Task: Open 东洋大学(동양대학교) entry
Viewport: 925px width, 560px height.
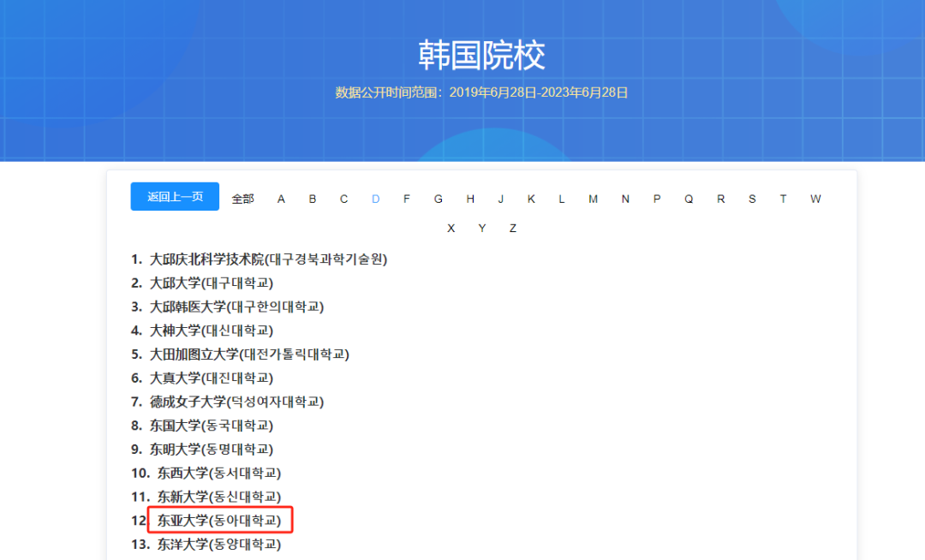Action: pyautogui.click(x=219, y=544)
